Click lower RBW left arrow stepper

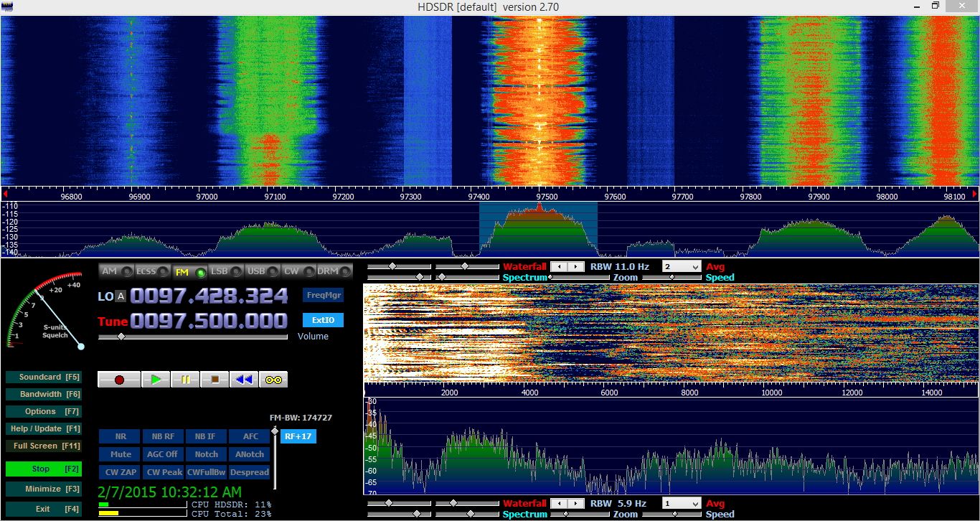pyautogui.click(x=560, y=504)
